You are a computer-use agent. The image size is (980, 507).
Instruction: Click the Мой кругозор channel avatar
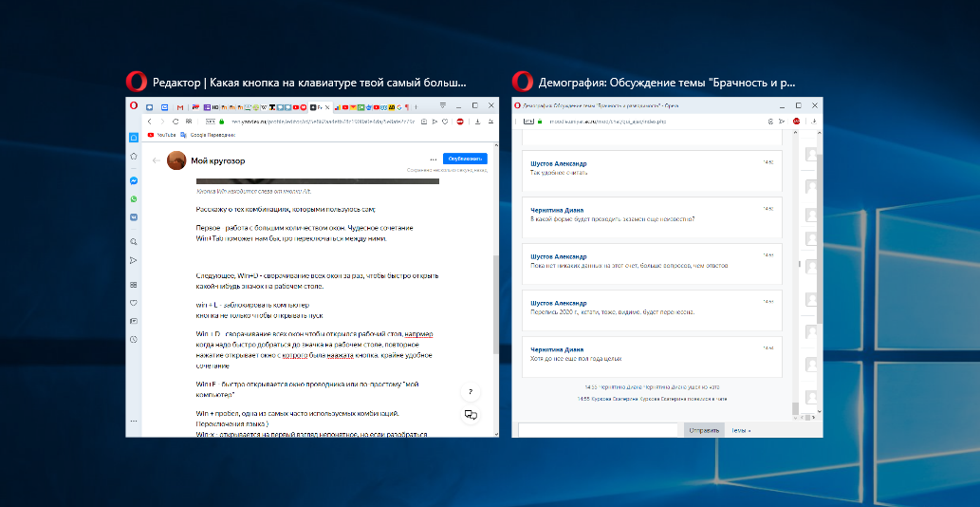(x=176, y=160)
